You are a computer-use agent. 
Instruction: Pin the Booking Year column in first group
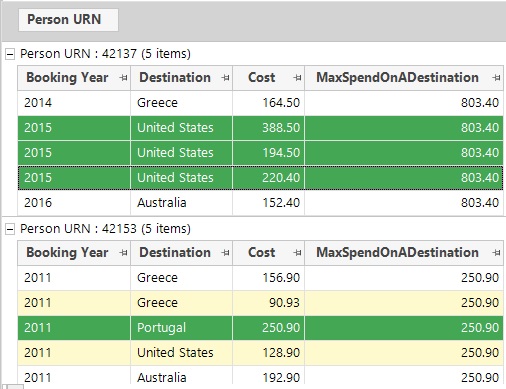coord(123,78)
